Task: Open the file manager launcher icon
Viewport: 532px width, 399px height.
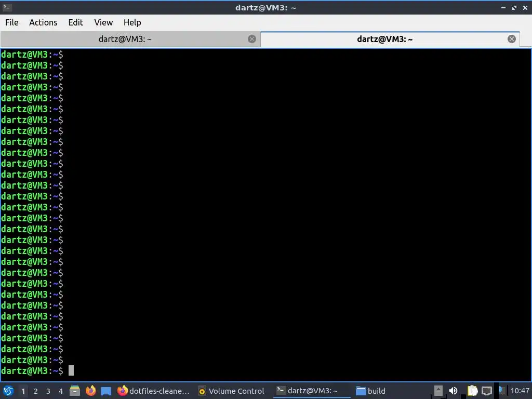Action: 75,391
